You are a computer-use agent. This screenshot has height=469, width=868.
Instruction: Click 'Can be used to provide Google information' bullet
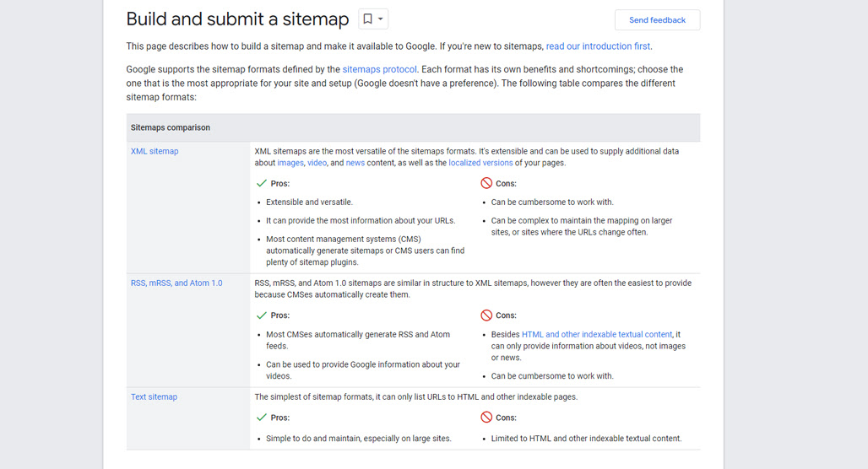(362, 370)
